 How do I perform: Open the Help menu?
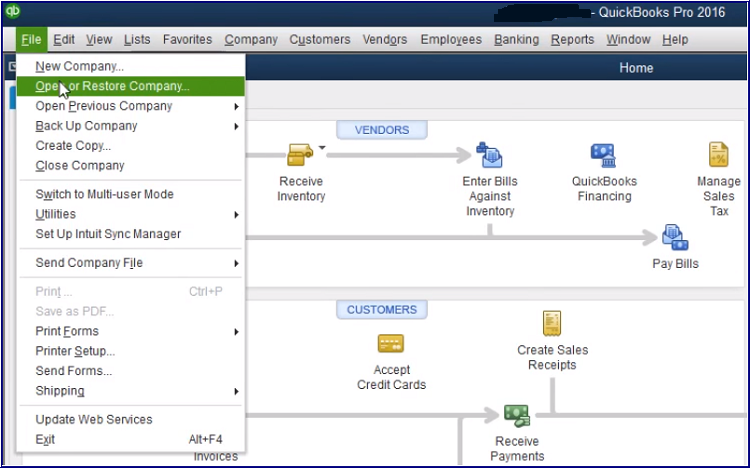(675, 40)
